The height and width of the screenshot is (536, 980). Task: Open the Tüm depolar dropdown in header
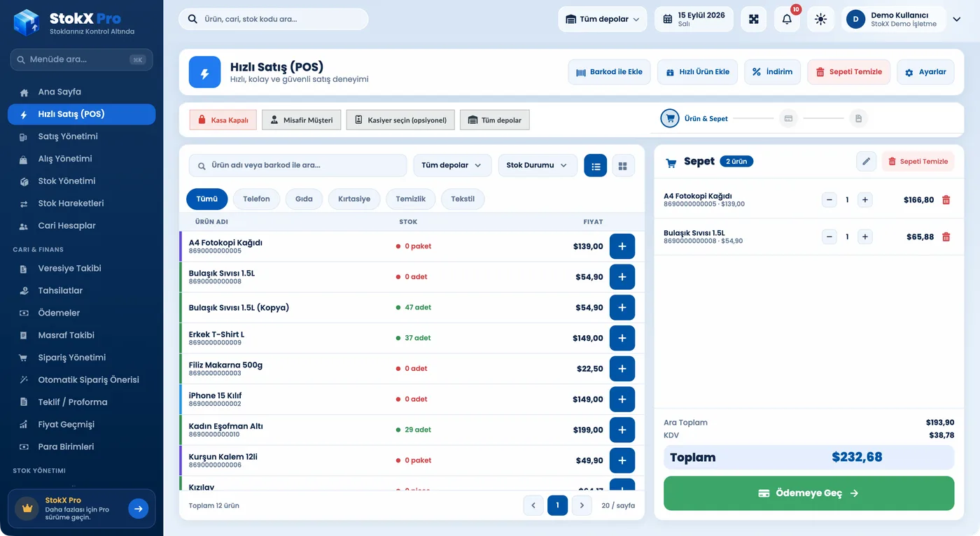coord(603,19)
